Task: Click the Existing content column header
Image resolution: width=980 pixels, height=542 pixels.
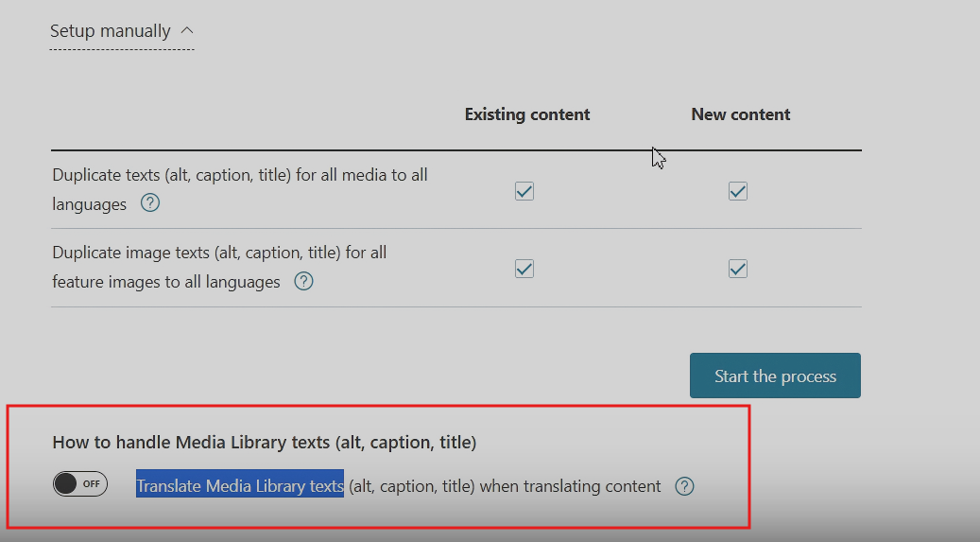Action: [x=527, y=114]
